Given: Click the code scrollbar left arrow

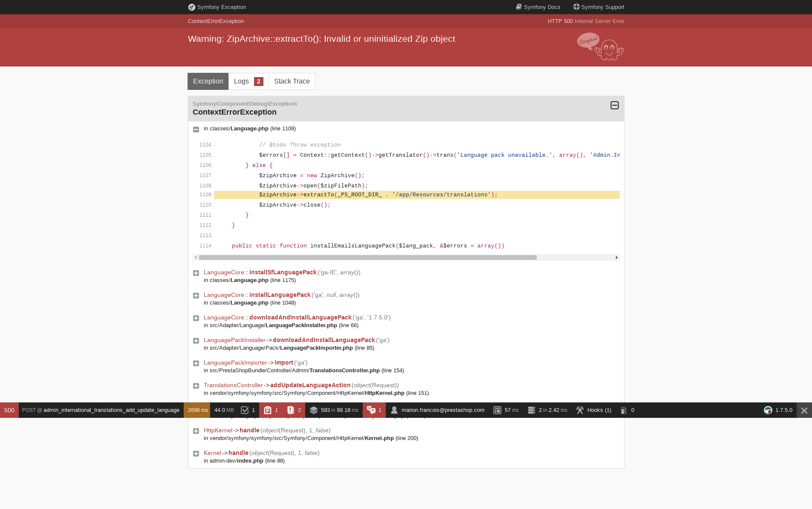Looking at the screenshot, I should point(196,257).
